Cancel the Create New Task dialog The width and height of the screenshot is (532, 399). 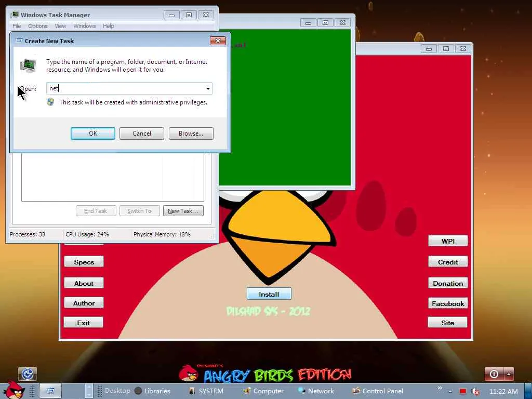pyautogui.click(x=141, y=134)
